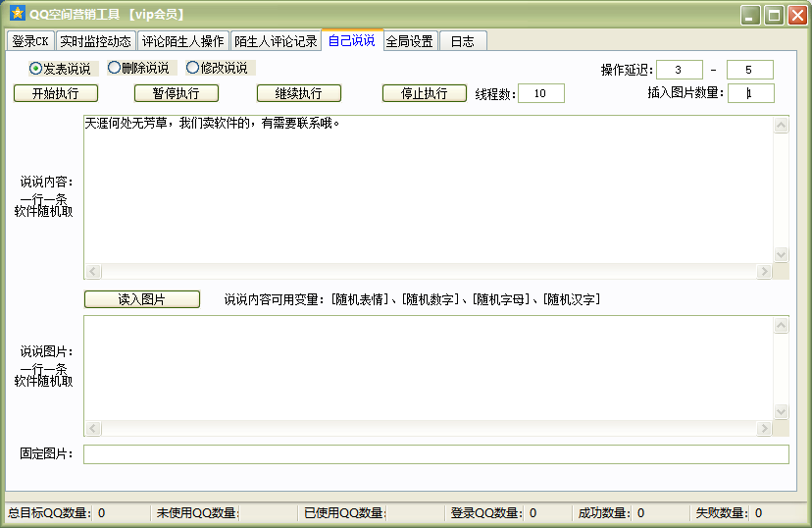Click left arrow of 说说内容 horizontal scrollbar

point(93,272)
